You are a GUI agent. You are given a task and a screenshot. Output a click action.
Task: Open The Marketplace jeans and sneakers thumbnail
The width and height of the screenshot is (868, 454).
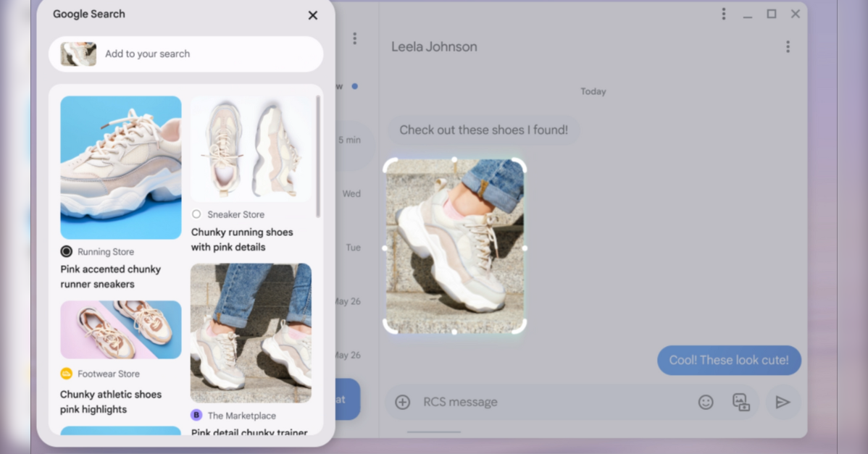(x=251, y=332)
